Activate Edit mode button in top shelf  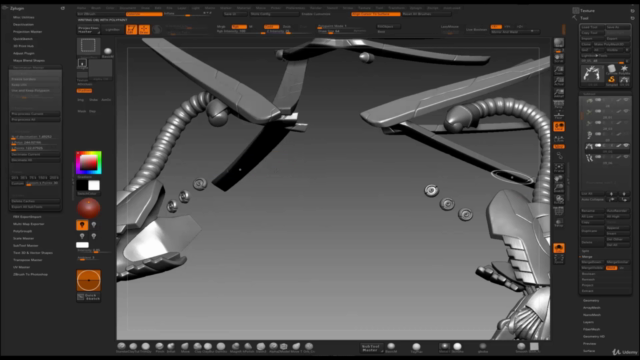[131, 29]
